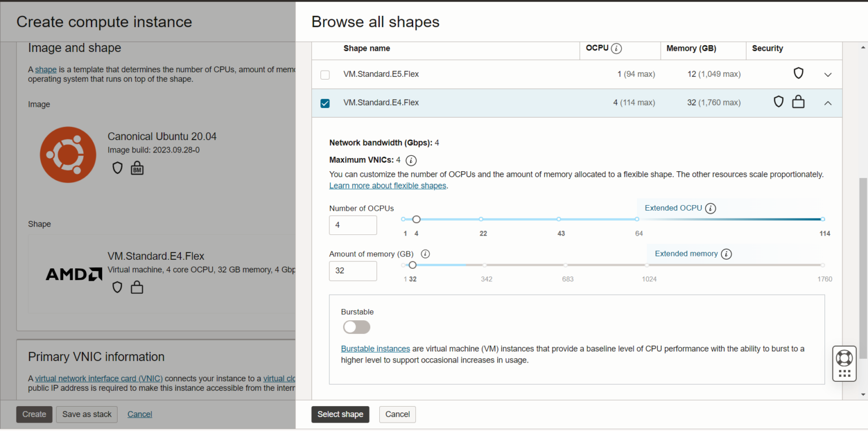
Task: Click the shapes panel vertical scrollbar
Action: pos(862,268)
